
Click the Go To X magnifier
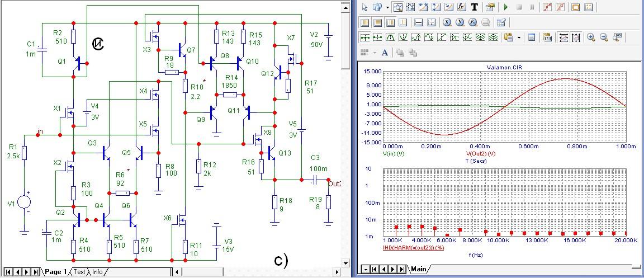click(x=447, y=22)
